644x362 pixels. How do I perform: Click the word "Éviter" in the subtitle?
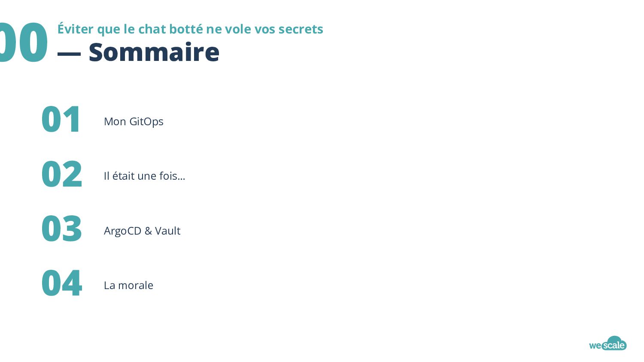tap(76, 29)
